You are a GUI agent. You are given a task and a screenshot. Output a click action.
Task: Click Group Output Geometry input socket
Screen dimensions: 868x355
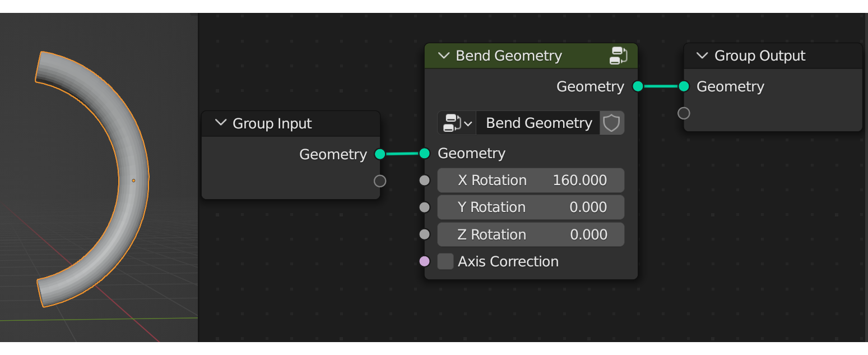(x=684, y=86)
